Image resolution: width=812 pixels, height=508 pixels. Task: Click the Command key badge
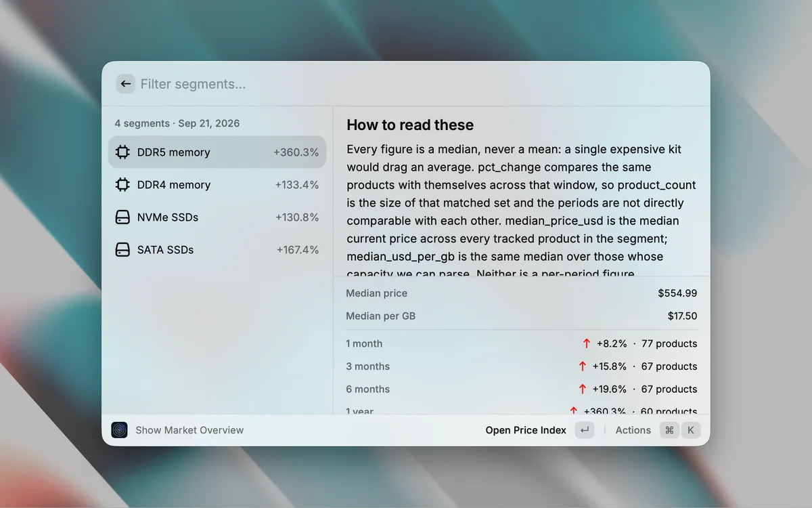pyautogui.click(x=669, y=430)
